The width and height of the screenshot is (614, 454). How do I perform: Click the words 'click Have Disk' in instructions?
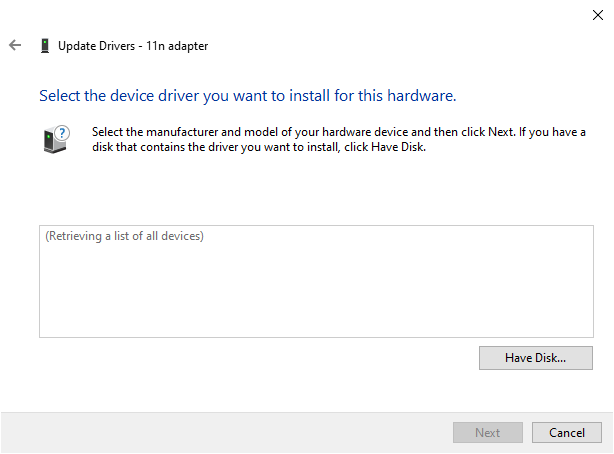pyautogui.click(x=384, y=147)
